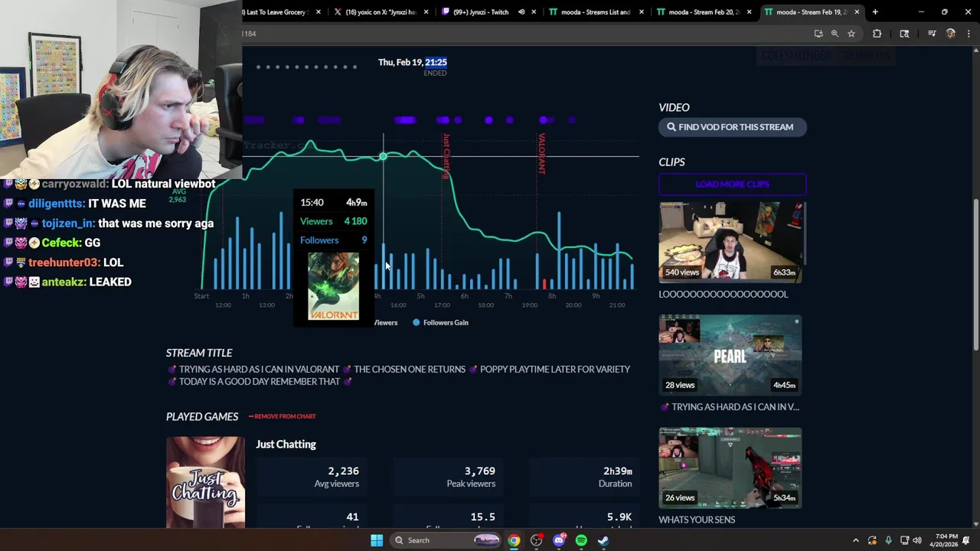Click the 2h39m Duration value

pos(617,471)
